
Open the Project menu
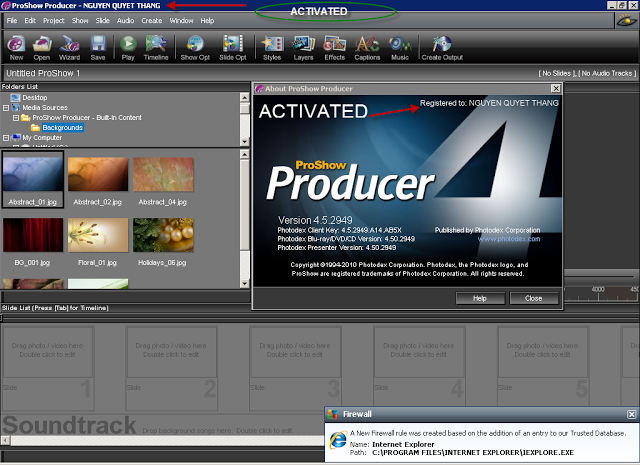coord(53,20)
